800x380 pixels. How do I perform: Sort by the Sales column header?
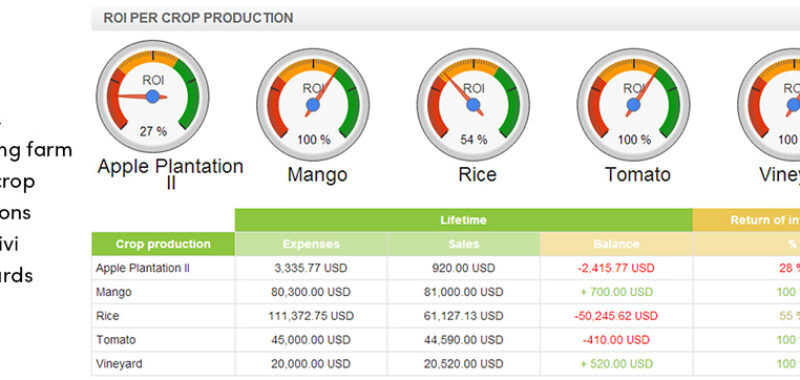[464, 244]
